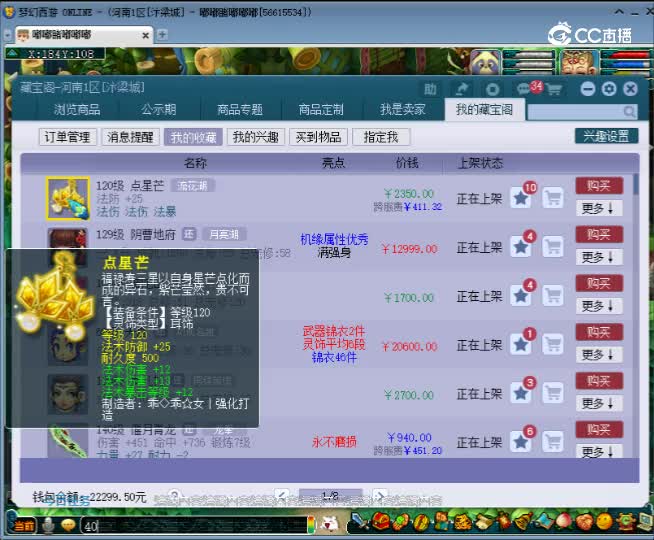
Task: Open messages icon with 34 badge
Action: click(529, 88)
